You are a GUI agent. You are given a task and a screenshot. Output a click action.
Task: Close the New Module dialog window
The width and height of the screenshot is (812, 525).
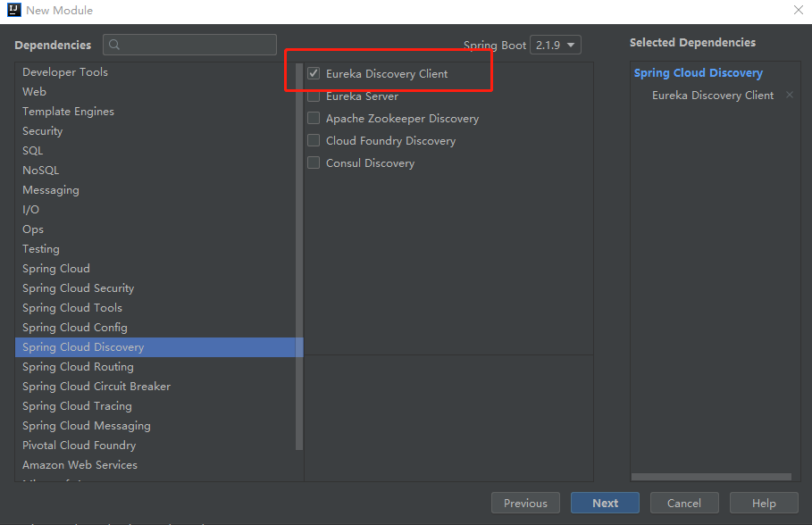[x=798, y=11]
